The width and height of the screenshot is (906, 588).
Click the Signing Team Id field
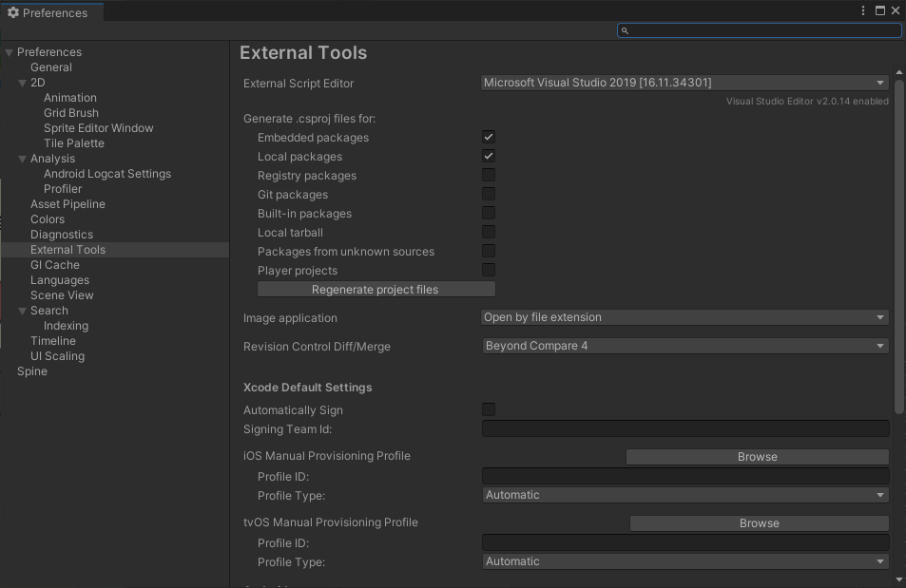coord(685,428)
